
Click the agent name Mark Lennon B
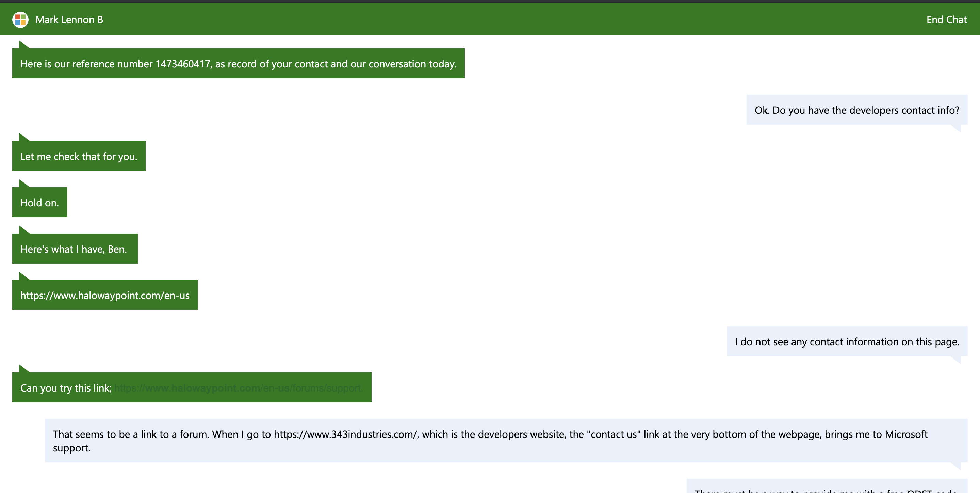[69, 19]
